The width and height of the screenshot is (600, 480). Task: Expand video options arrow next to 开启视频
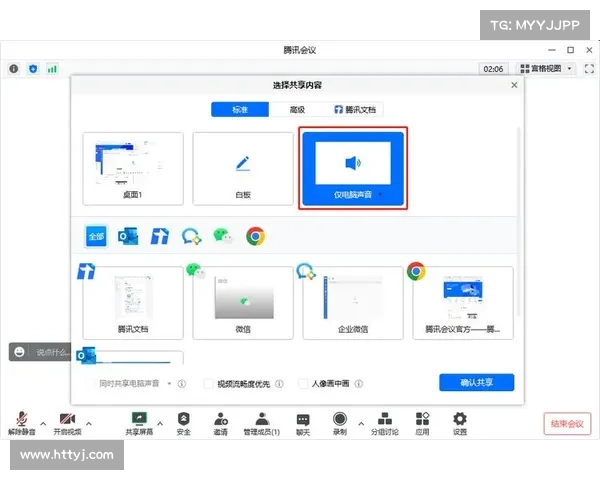pos(89,424)
